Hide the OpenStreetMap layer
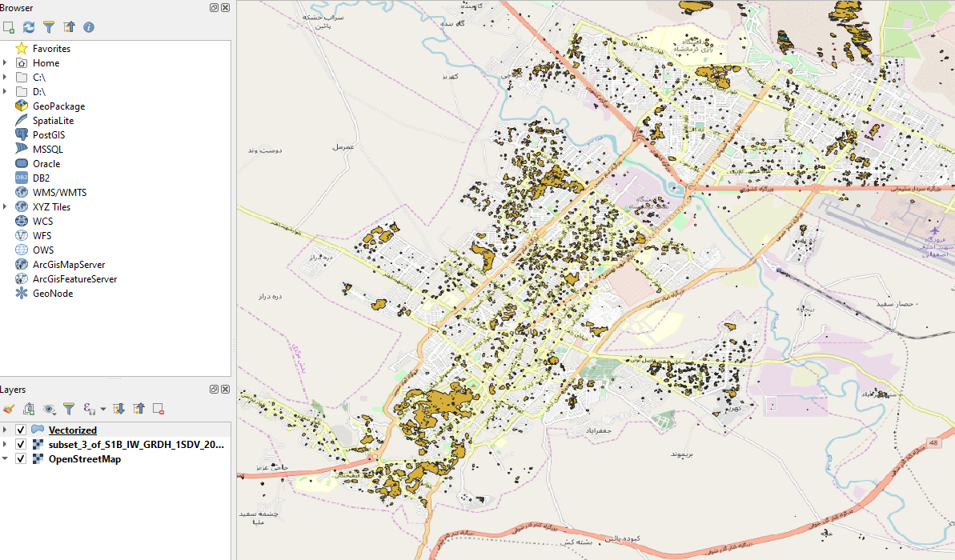Screen dimensions: 955x560 20,458
